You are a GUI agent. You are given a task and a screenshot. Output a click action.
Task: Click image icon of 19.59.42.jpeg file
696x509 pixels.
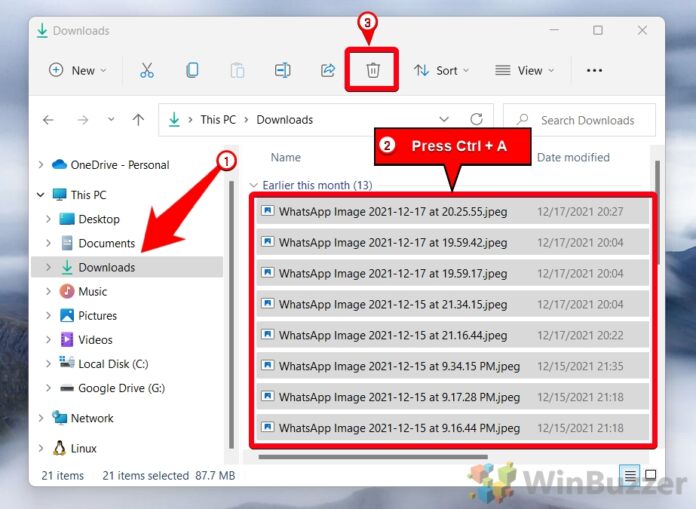pos(267,241)
